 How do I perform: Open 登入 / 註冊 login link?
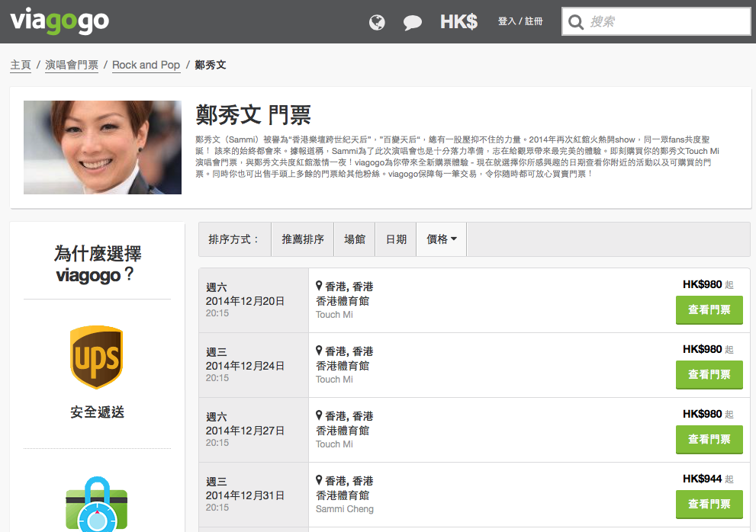click(520, 21)
